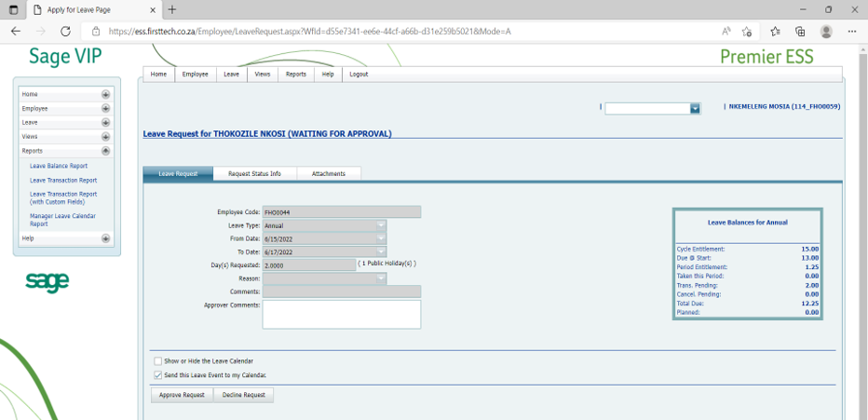Click in the Approver Comments text box
This screenshot has width=868, height=420.
[341, 314]
